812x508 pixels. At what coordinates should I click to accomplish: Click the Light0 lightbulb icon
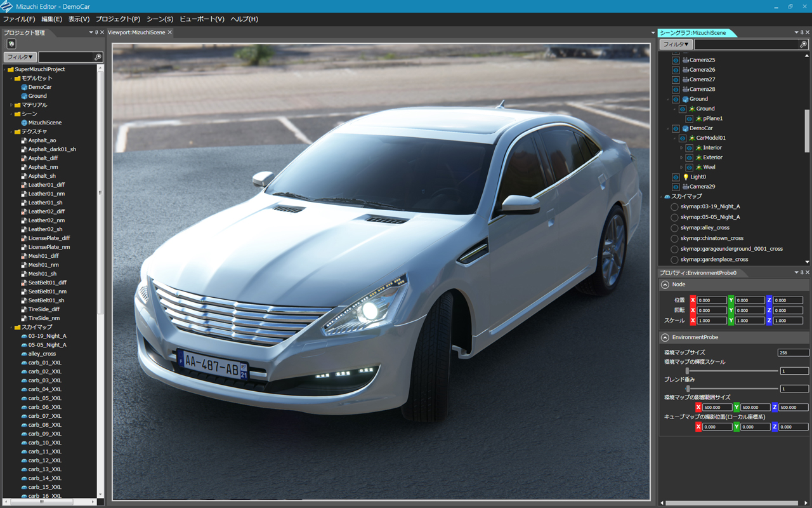point(686,177)
